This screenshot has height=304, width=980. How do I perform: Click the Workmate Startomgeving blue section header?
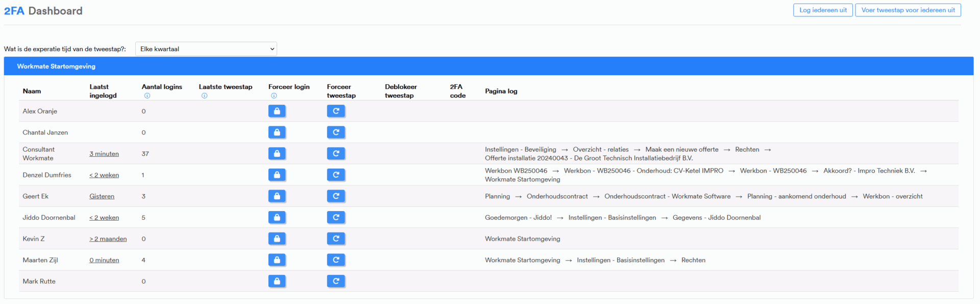click(488, 66)
